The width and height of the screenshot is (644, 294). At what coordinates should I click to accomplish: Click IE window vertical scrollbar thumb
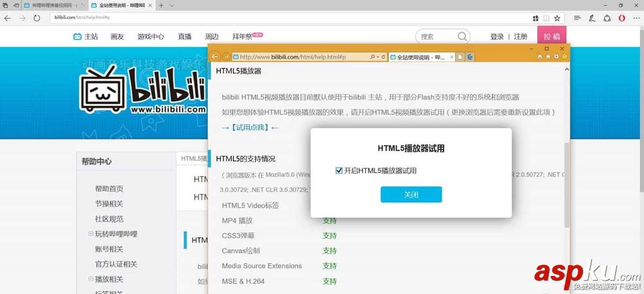point(567,185)
